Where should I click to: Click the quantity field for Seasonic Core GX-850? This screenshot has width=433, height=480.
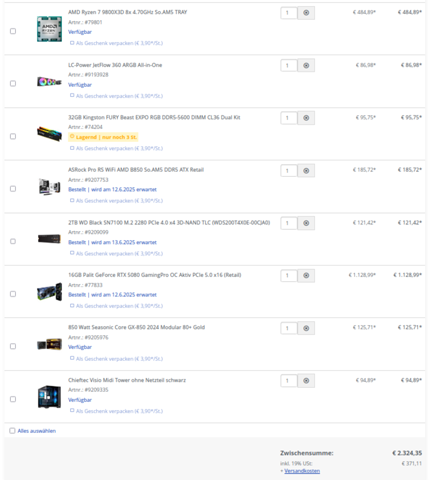coord(289,328)
